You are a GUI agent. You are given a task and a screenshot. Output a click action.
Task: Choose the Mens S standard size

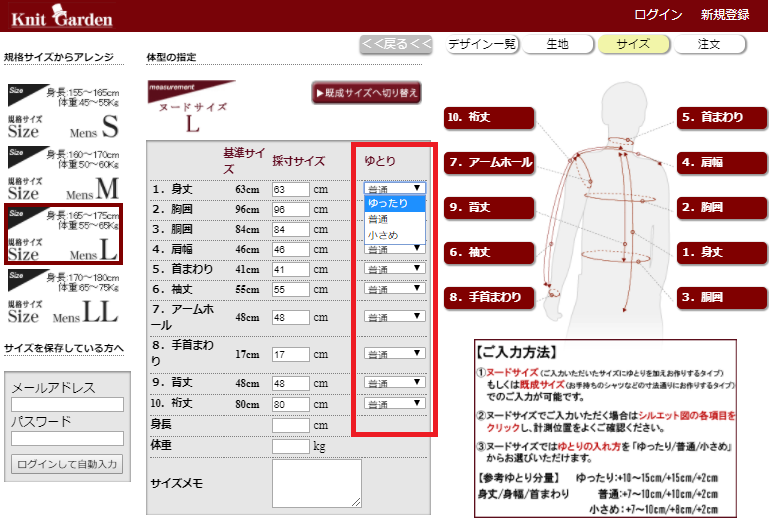click(x=63, y=111)
